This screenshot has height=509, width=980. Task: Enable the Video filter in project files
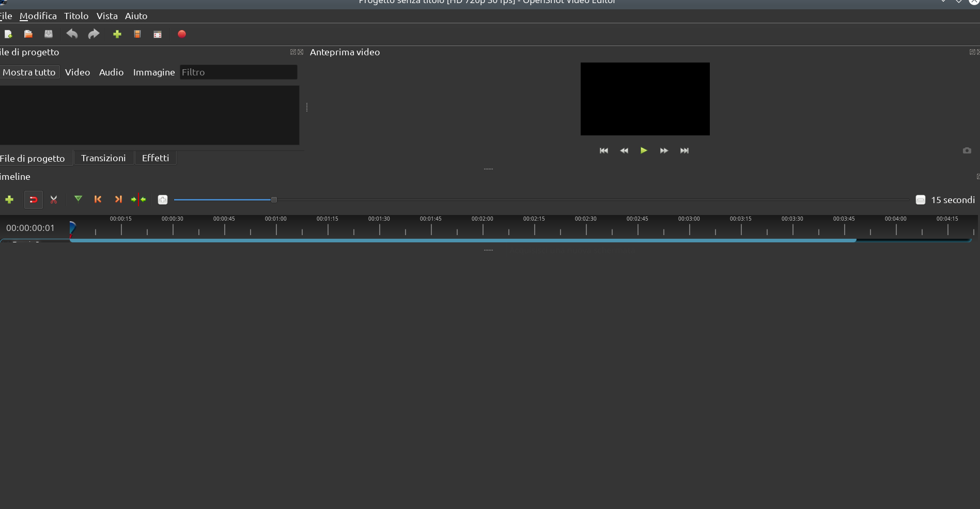(x=77, y=72)
